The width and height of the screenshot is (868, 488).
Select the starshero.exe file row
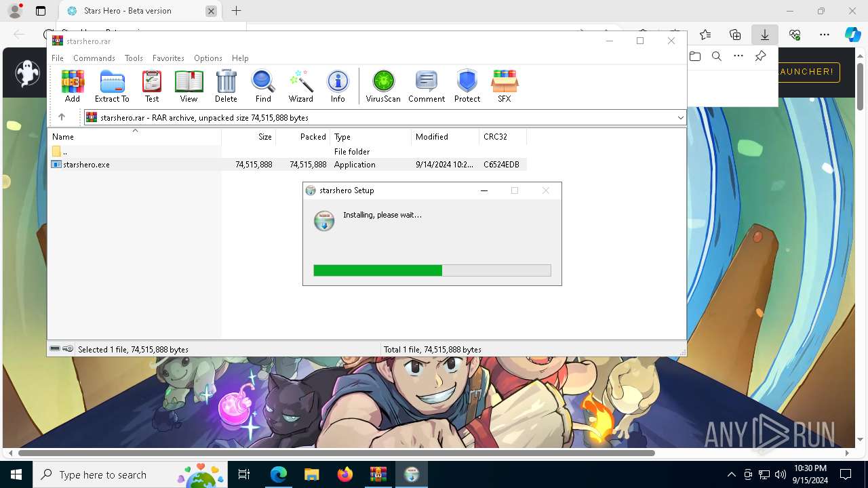[x=288, y=165]
